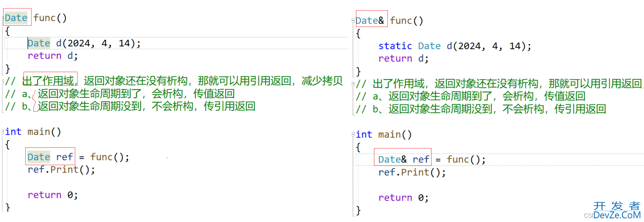The height and width of the screenshot is (222, 644).
Task: Click 'return 0;' in the Date& snippet's main
Action: tap(403, 198)
